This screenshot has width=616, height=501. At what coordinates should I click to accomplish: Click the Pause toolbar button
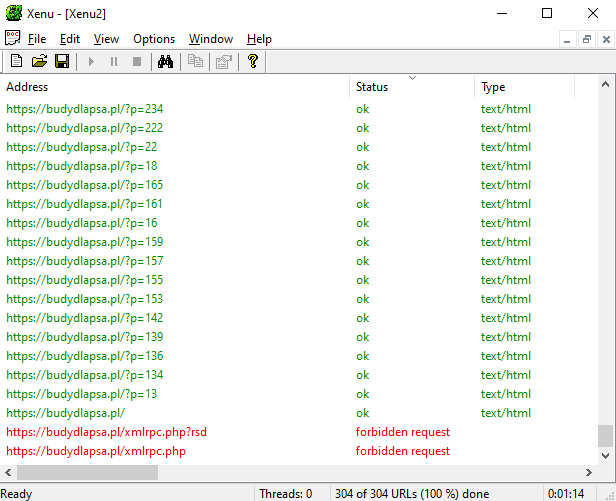pyautogui.click(x=114, y=62)
